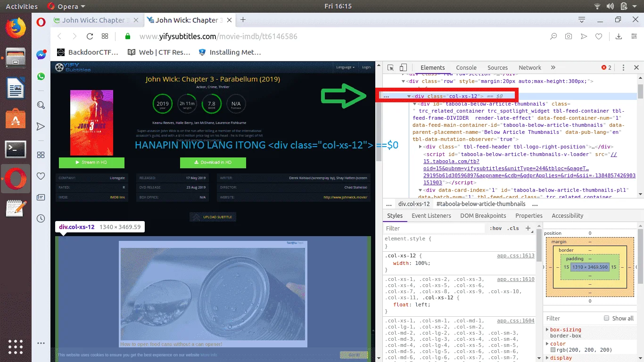
Task: Open Speed Dial from Opera sidebar
Action: pyautogui.click(x=41, y=155)
